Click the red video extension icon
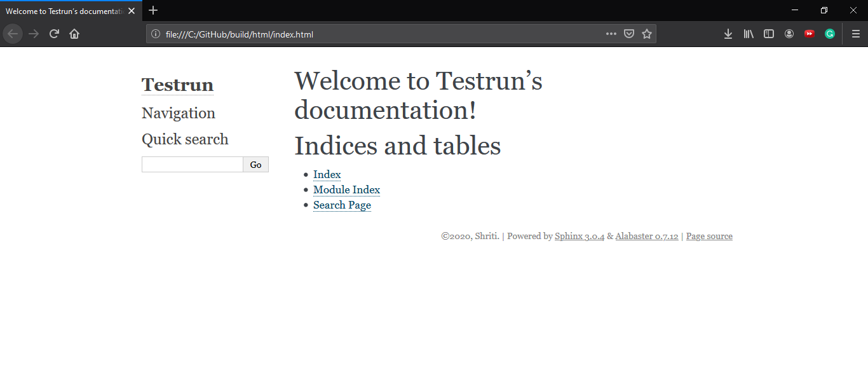Viewport: 868px width, 386px height. point(810,34)
